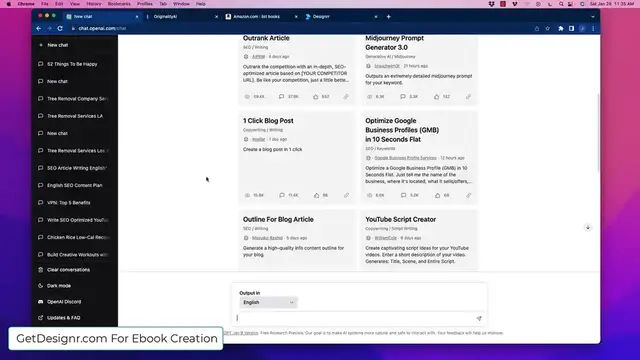Image resolution: width=640 pixels, height=360 pixels.
Task: Click the New chat plus icon in sidebar
Action: (x=41, y=45)
